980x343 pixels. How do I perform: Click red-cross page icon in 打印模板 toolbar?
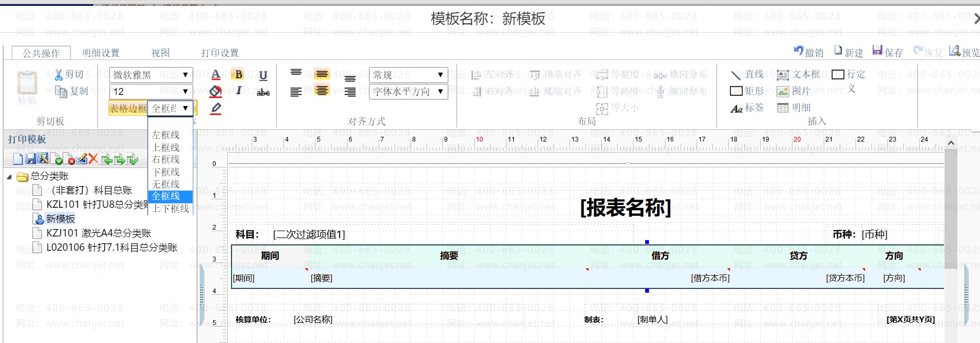click(x=69, y=159)
